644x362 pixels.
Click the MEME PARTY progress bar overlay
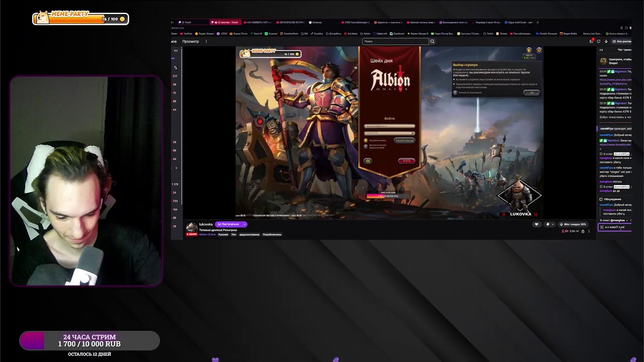tap(80, 19)
